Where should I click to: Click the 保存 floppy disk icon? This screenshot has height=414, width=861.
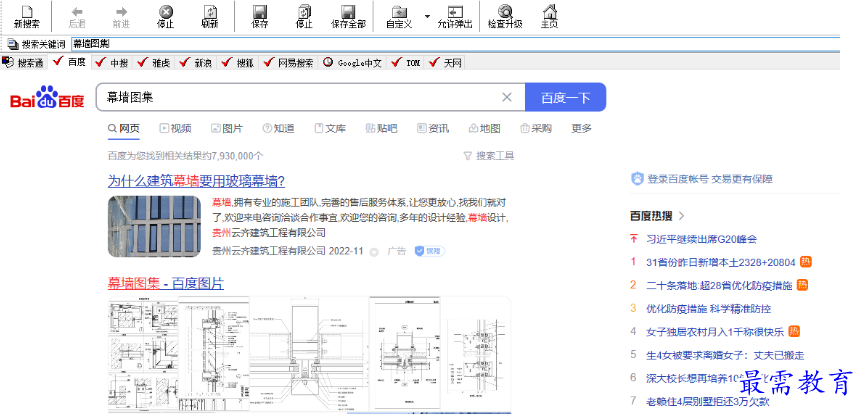(x=260, y=17)
